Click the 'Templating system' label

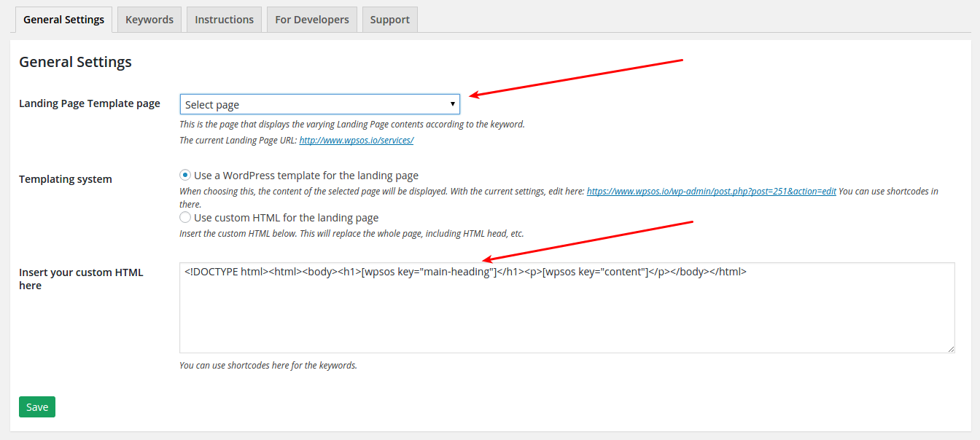click(x=66, y=179)
